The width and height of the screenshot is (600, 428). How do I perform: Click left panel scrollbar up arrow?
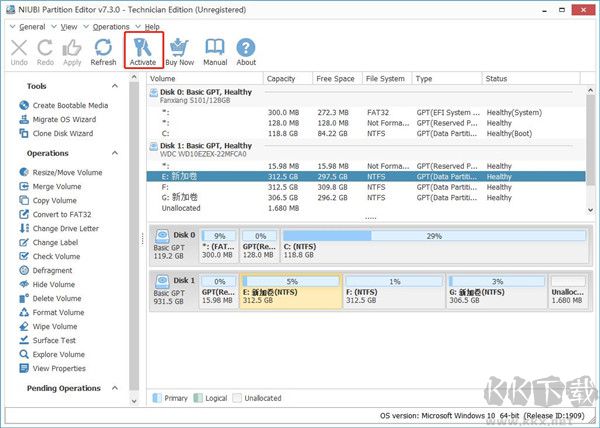134,77
